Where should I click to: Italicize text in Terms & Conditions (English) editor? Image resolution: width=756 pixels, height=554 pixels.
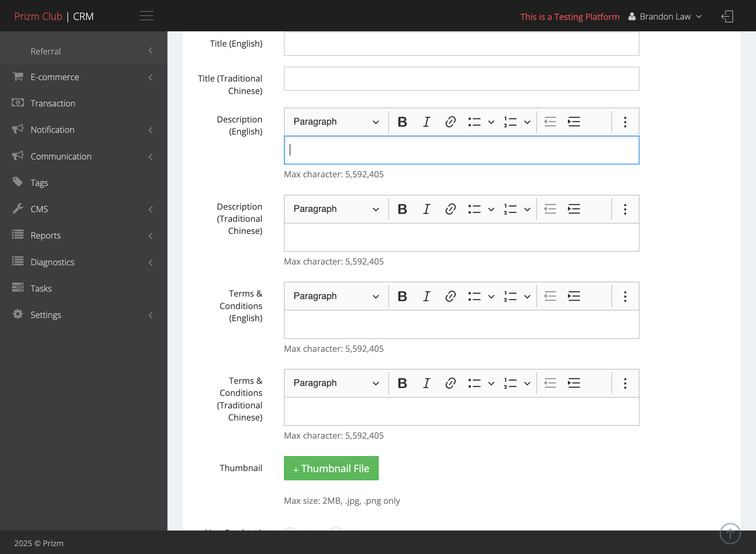pyautogui.click(x=426, y=296)
